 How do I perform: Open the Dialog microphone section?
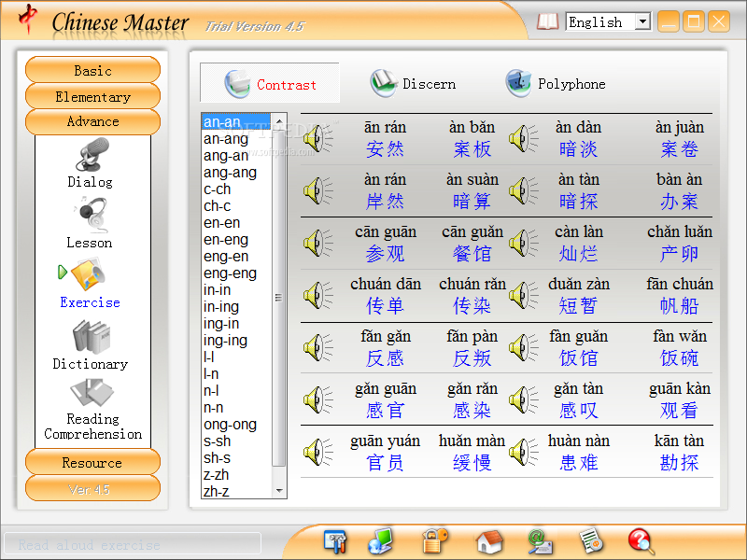point(92,155)
